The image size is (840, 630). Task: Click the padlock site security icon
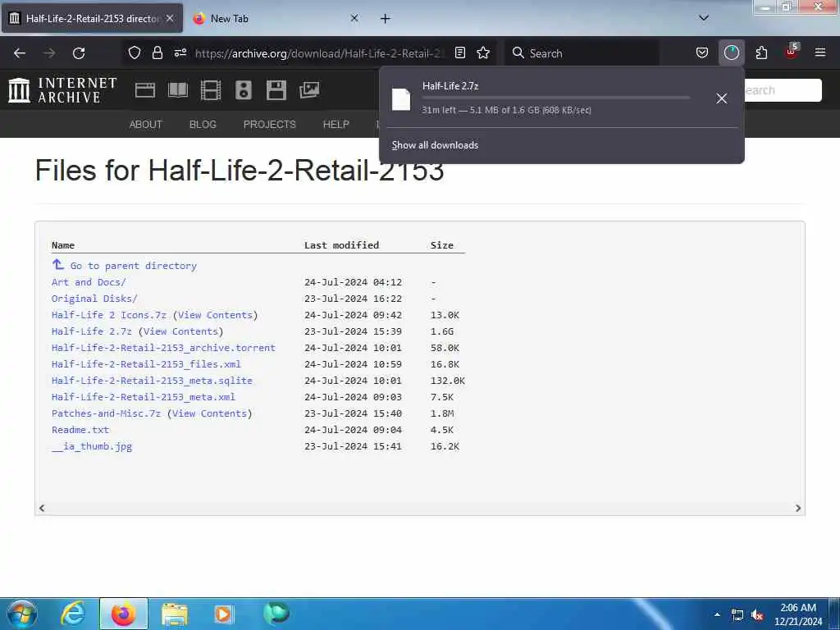[157, 52]
